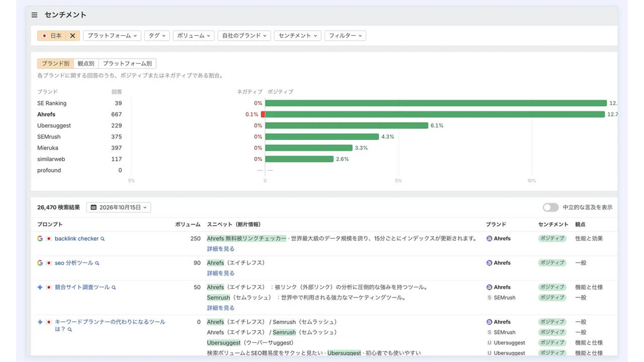Click the sparkle icon in キーワードプランナー row

[40, 322]
